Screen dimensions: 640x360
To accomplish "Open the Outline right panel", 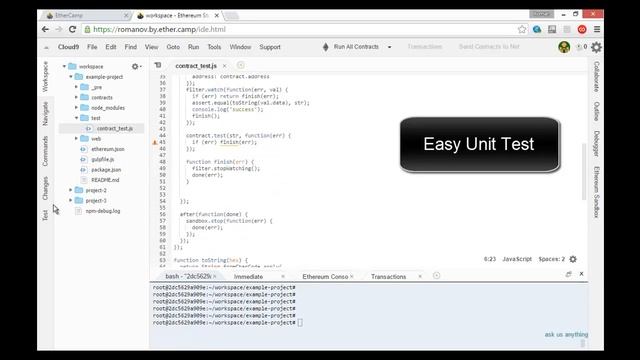I will click(596, 111).
